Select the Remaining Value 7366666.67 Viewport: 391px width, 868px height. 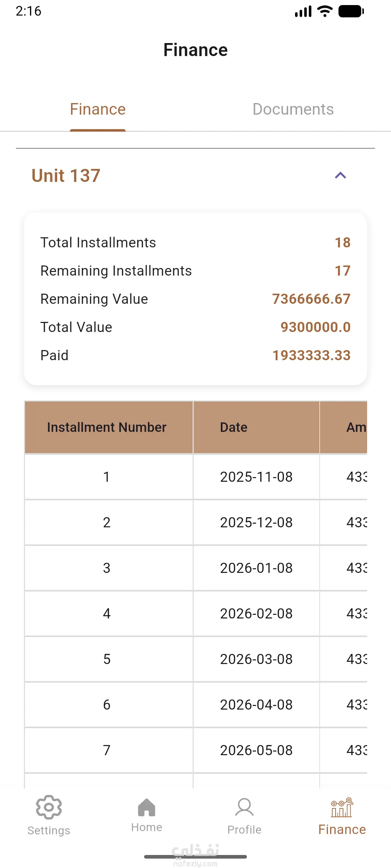[311, 299]
